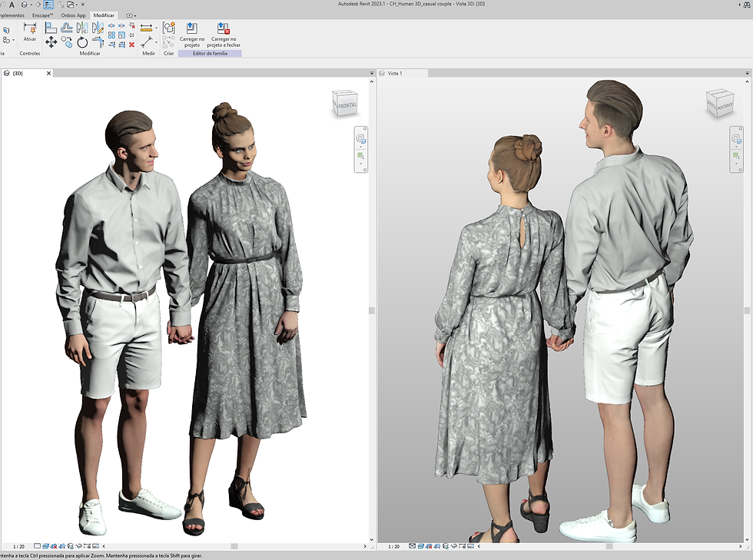Viewport: 753px width, 560px height.
Task: Select the Alinhar (Align) tool in Modificar panel
Action: point(49,28)
